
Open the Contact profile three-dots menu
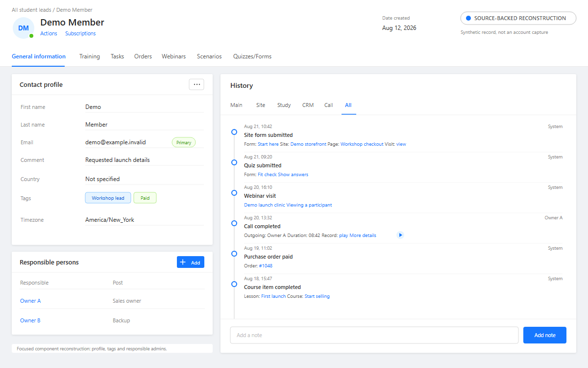tap(196, 84)
